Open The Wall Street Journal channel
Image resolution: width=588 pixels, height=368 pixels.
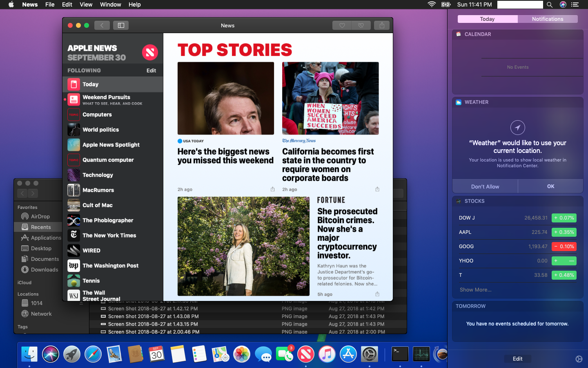point(113,295)
